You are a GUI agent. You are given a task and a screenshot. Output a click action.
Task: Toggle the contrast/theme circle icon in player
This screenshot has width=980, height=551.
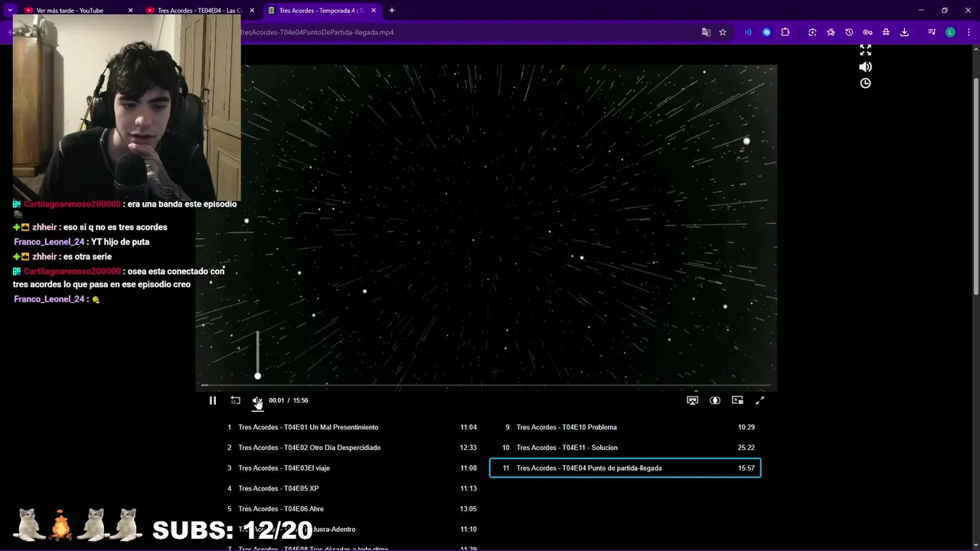(715, 400)
